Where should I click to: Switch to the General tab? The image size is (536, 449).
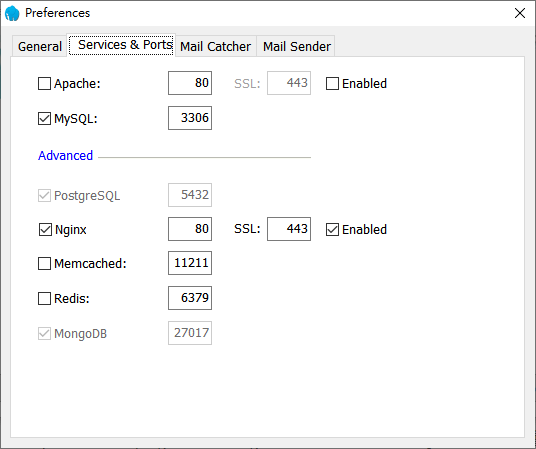(x=40, y=46)
